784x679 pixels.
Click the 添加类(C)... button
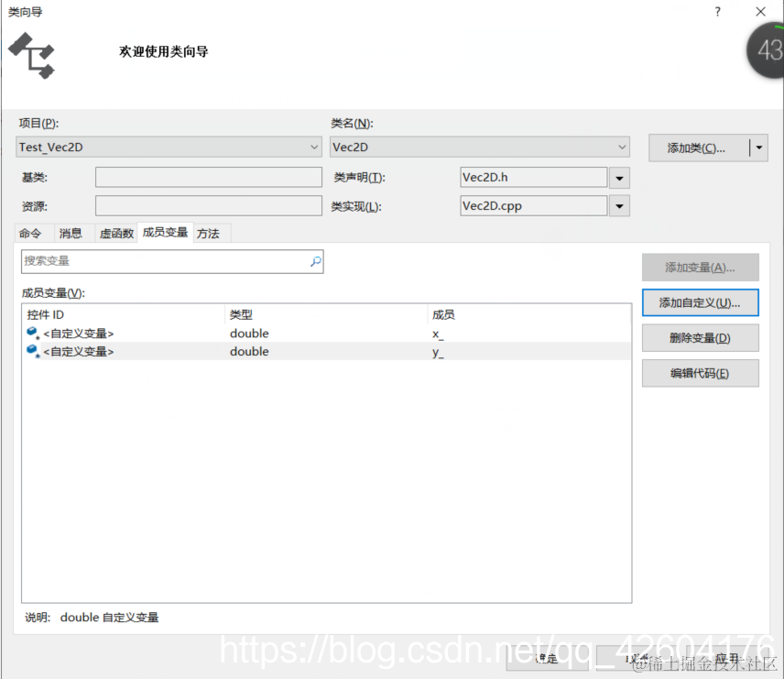tap(699, 148)
